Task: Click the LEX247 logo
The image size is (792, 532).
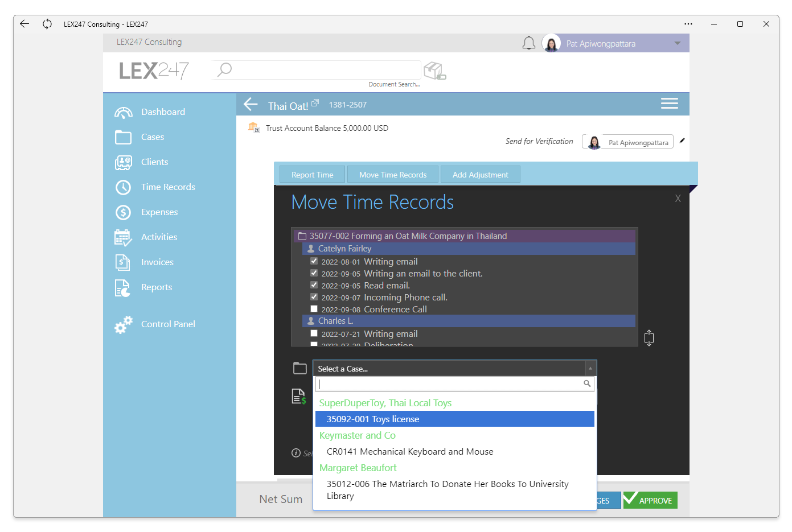Action: click(154, 71)
